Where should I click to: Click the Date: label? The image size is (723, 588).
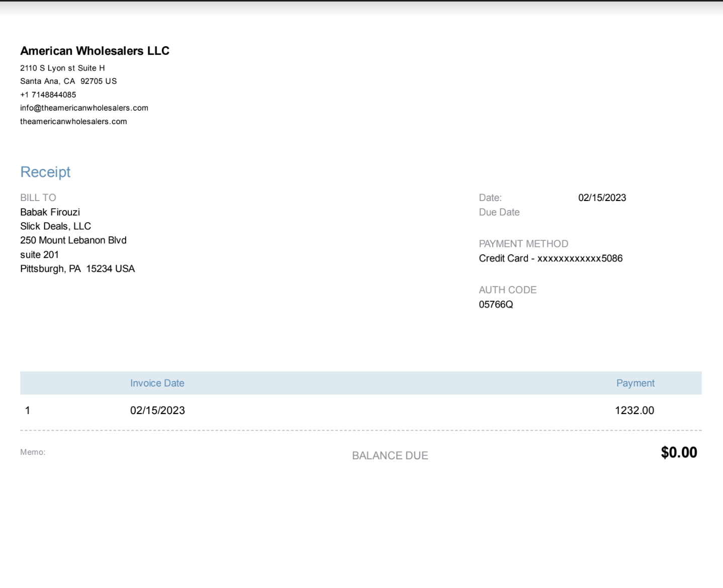pos(490,198)
